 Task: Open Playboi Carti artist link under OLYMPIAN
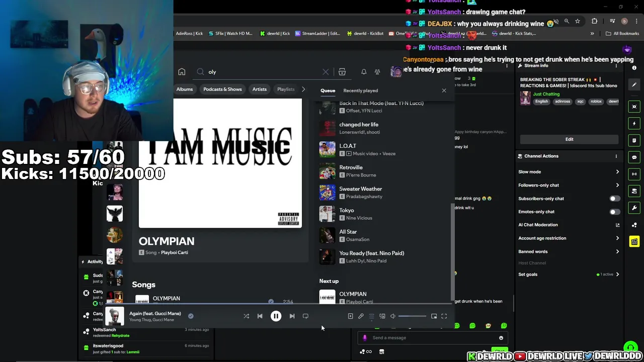point(174,252)
